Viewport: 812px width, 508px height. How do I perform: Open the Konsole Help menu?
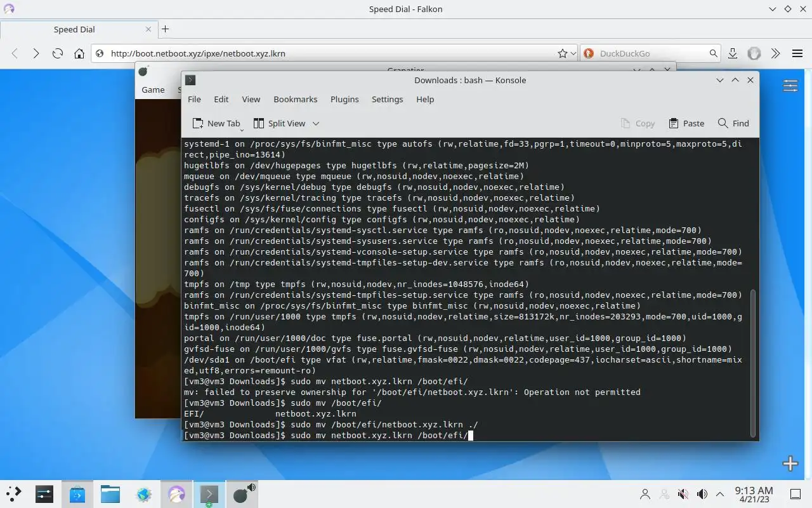[425, 99]
